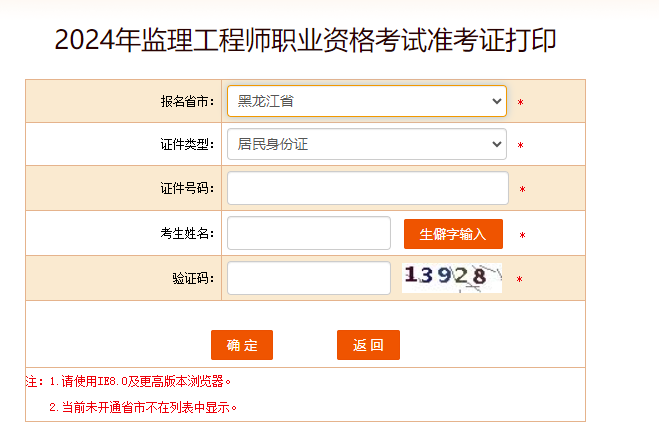Click the 返回 button
The width and height of the screenshot is (659, 445).
click(x=368, y=345)
